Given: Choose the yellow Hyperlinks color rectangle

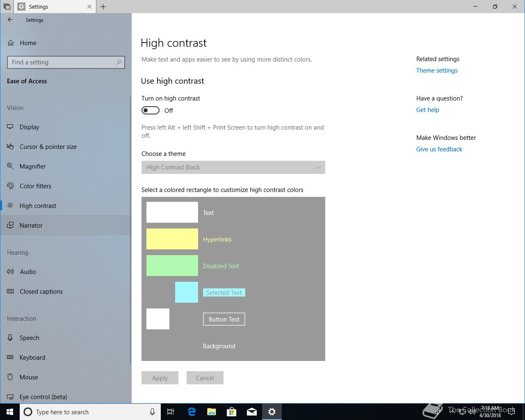Looking at the screenshot, I should pyautogui.click(x=172, y=239).
